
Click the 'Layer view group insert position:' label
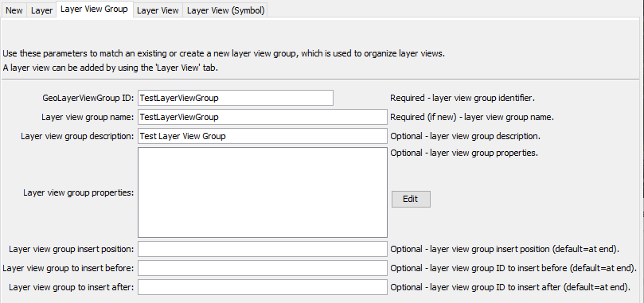72,249
